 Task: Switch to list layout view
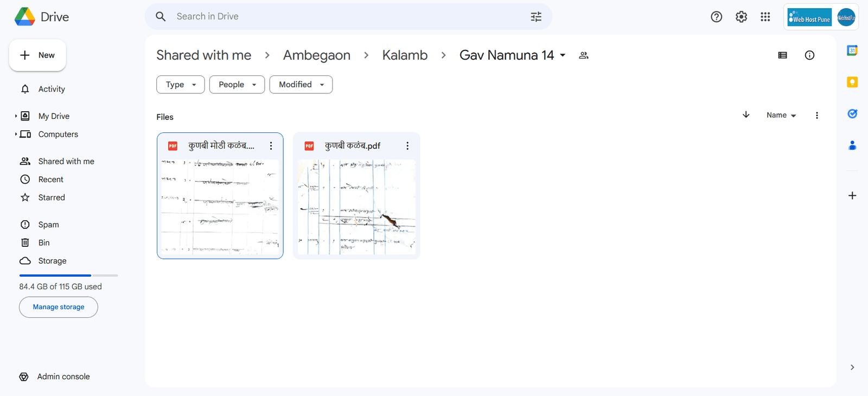tap(782, 55)
